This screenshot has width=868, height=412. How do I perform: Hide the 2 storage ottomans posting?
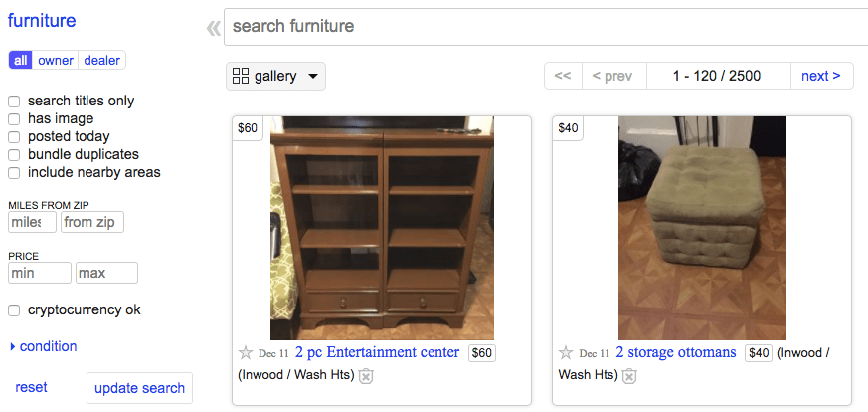(628, 375)
